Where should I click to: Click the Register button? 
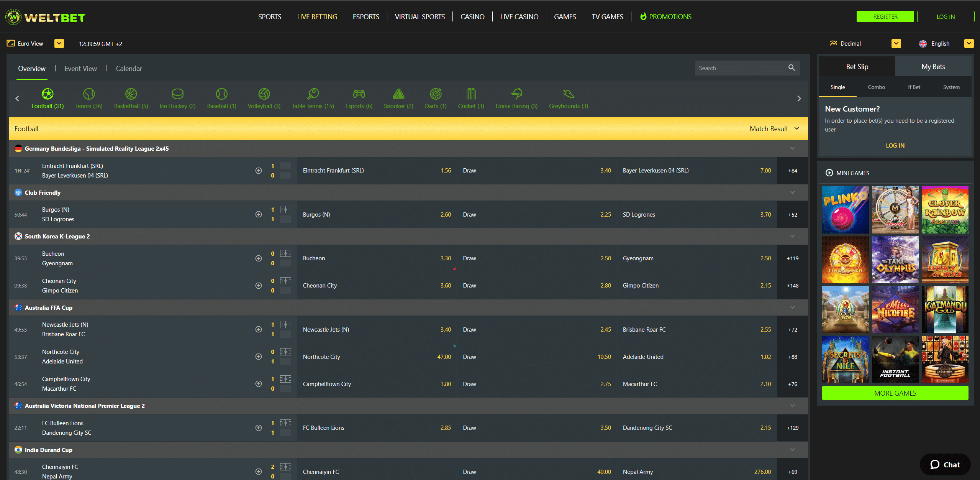(x=885, y=17)
